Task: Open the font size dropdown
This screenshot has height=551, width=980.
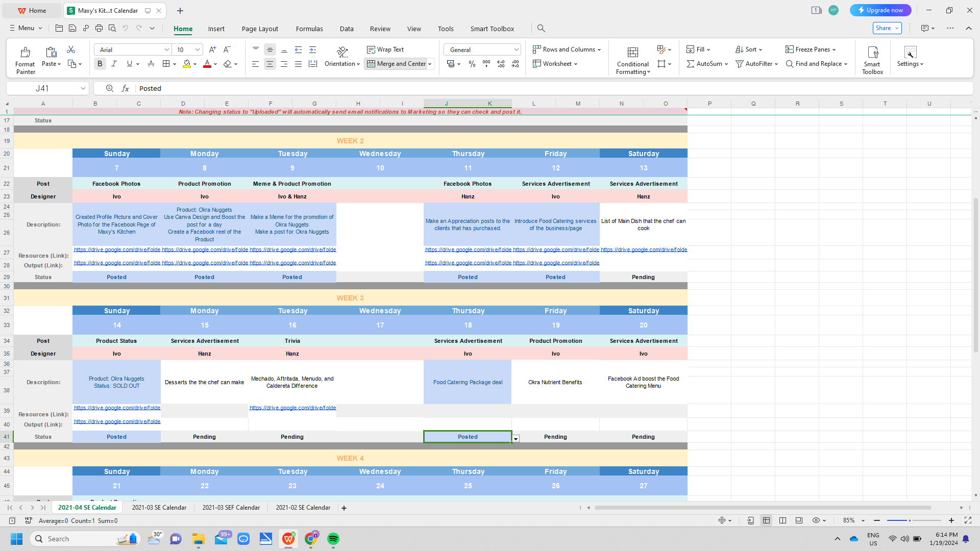Action: click(x=198, y=49)
